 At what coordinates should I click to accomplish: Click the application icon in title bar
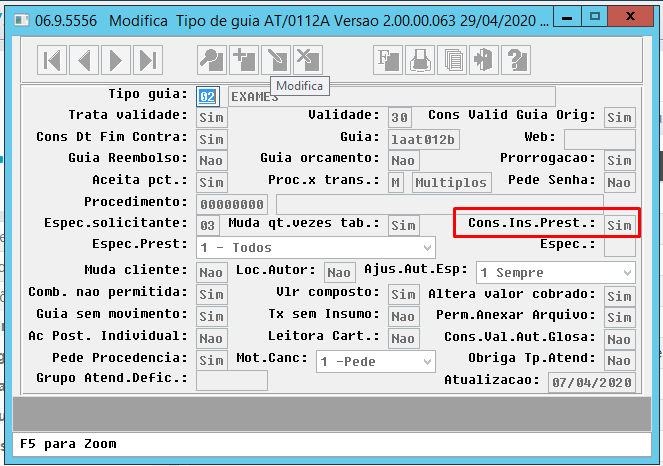coord(22,20)
